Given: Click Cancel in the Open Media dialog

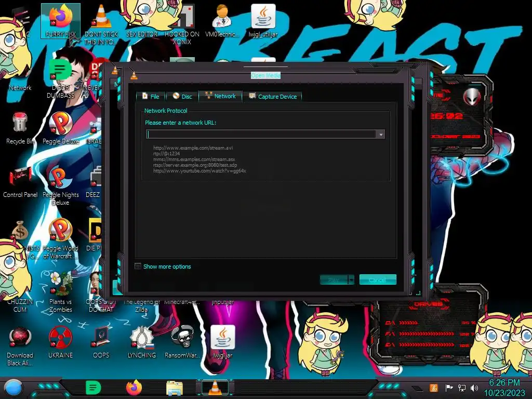Looking at the screenshot, I should [378, 280].
